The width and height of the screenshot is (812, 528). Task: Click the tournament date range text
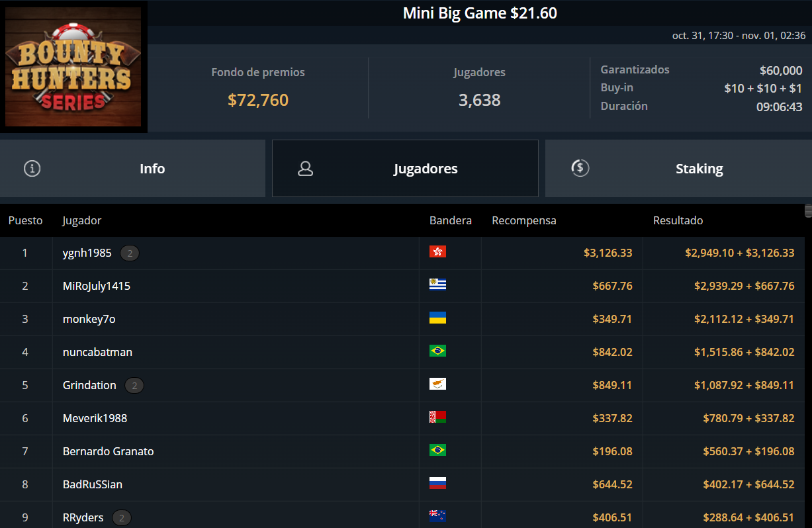[x=739, y=35]
